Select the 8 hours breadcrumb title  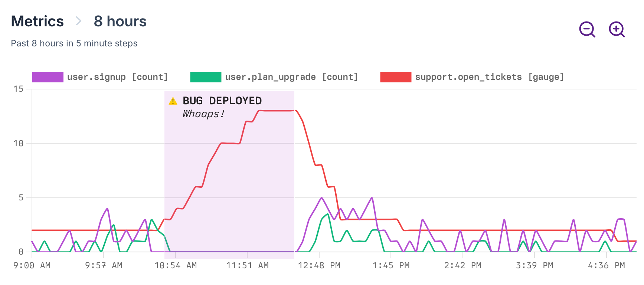(x=120, y=21)
